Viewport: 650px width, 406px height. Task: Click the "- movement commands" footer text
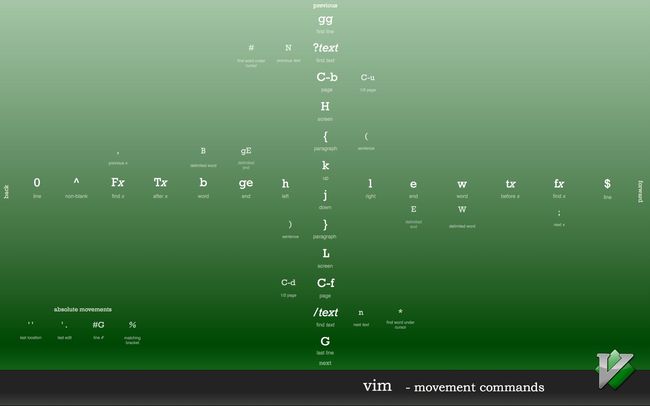point(475,388)
